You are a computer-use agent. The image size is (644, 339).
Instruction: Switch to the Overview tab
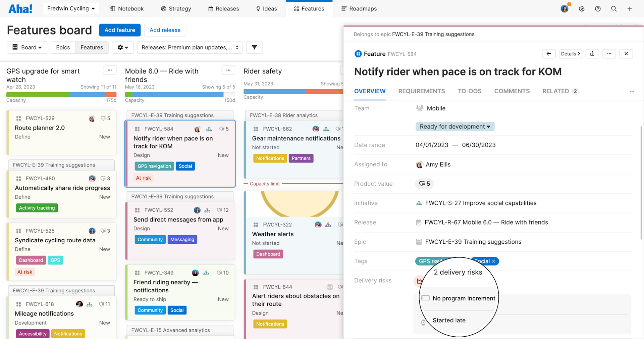[x=370, y=91]
